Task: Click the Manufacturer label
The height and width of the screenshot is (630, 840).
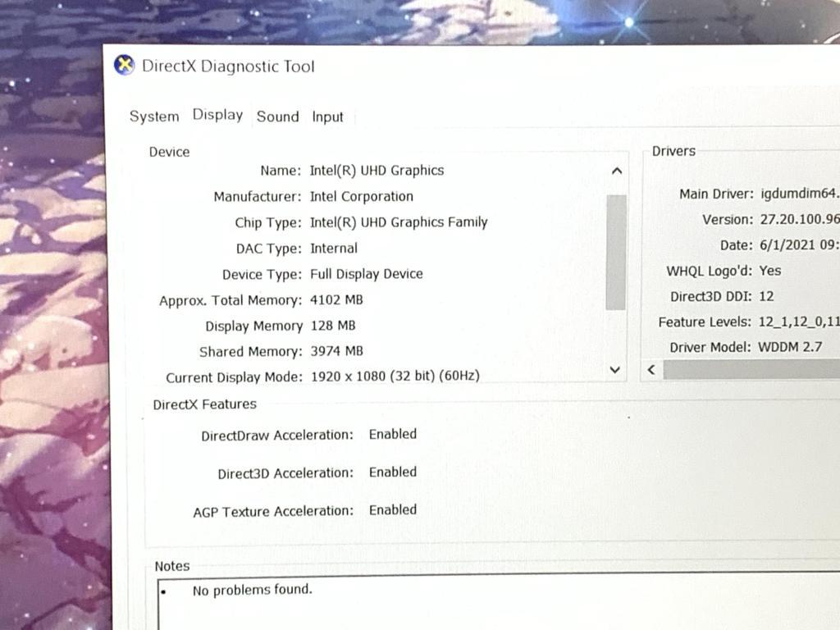Action: pos(258,197)
